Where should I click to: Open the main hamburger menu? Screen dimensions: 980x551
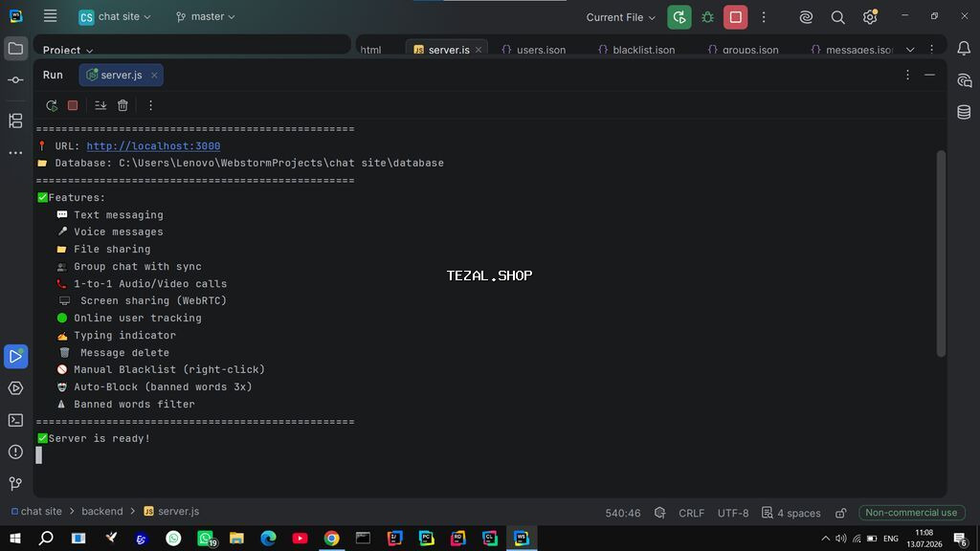[50, 16]
